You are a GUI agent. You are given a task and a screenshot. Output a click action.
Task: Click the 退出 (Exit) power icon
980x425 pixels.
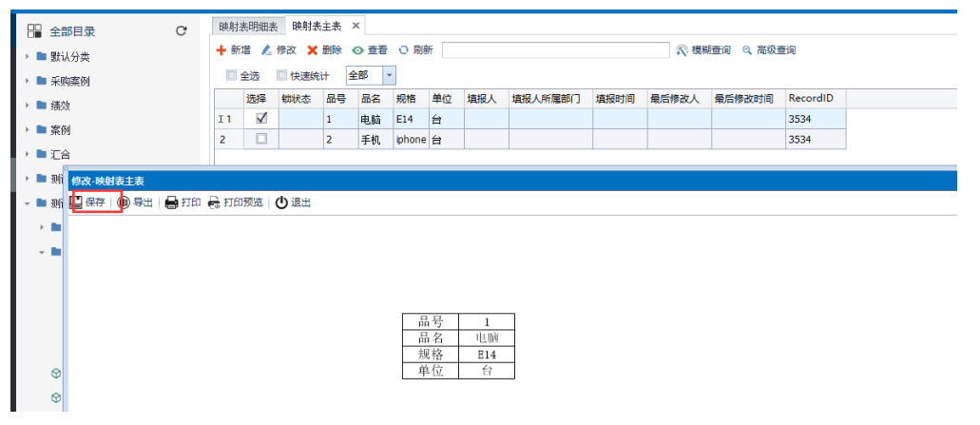[281, 203]
